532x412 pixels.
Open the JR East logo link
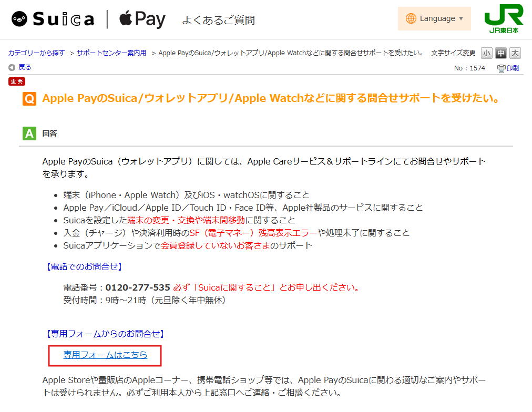[504, 18]
